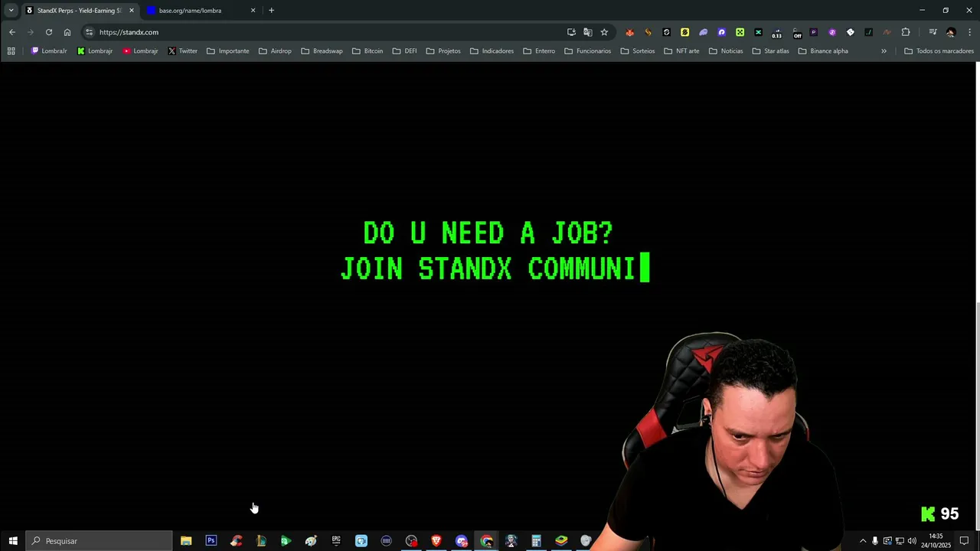Image resolution: width=980 pixels, height=551 pixels.
Task: Close the StandX Perps tab
Action: pyautogui.click(x=132, y=11)
